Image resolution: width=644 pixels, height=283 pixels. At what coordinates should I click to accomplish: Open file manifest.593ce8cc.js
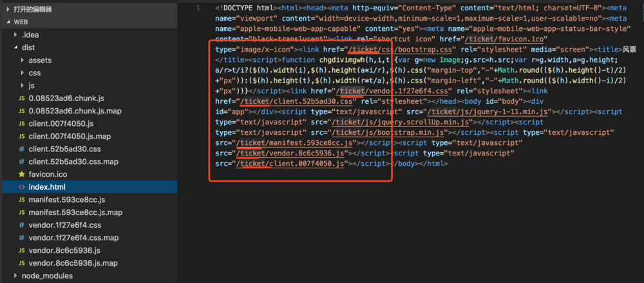67,200
